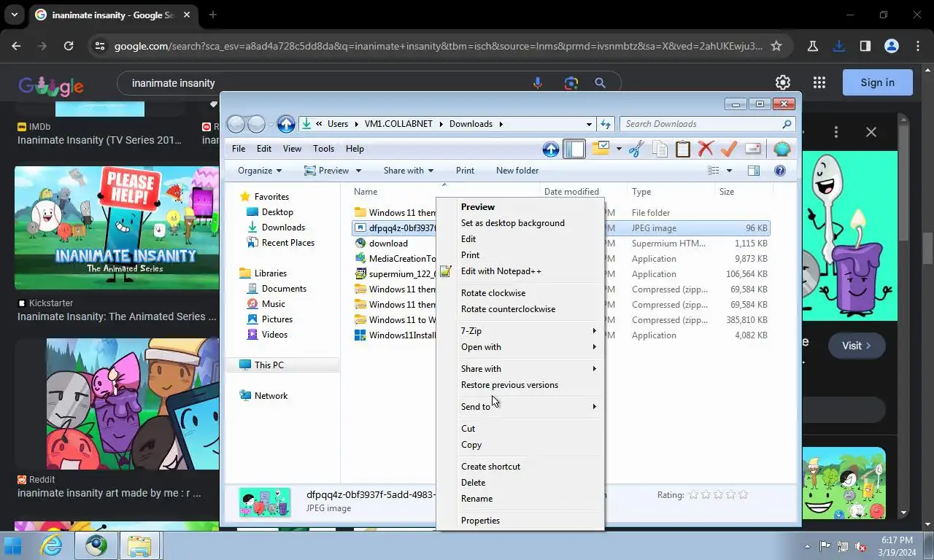Sort by the Size column header
934x560 pixels.
(x=727, y=192)
